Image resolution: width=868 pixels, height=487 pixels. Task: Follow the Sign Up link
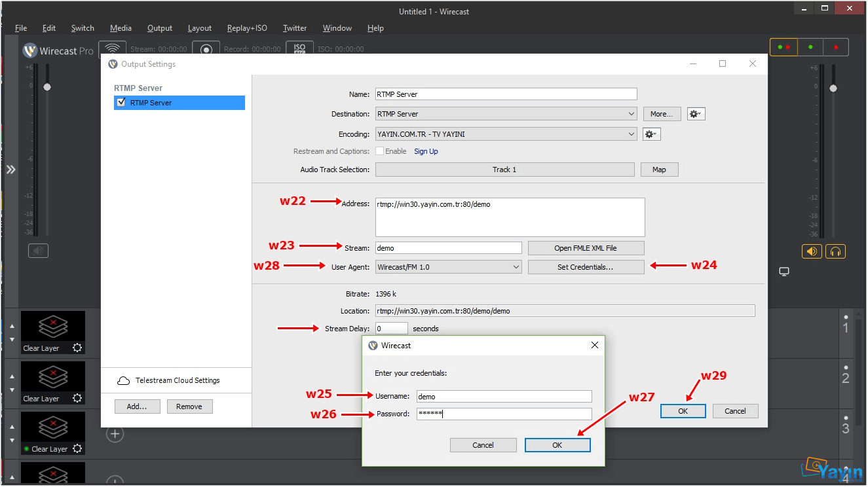[426, 151]
